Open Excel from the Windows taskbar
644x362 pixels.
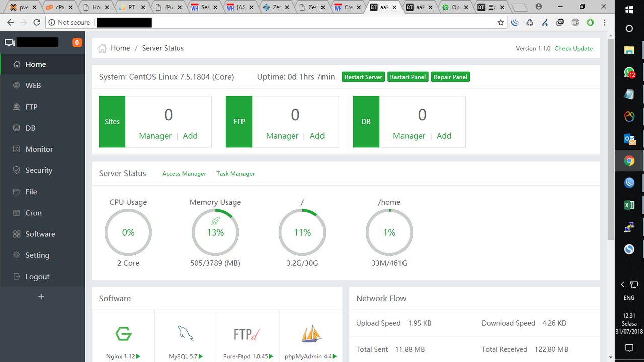pos(629,205)
